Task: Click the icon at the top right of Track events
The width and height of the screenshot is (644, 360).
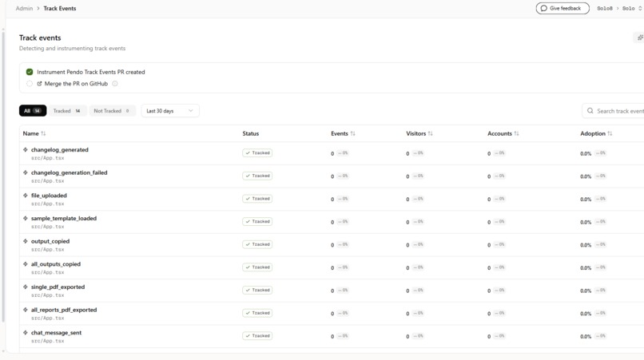Action: (640, 38)
